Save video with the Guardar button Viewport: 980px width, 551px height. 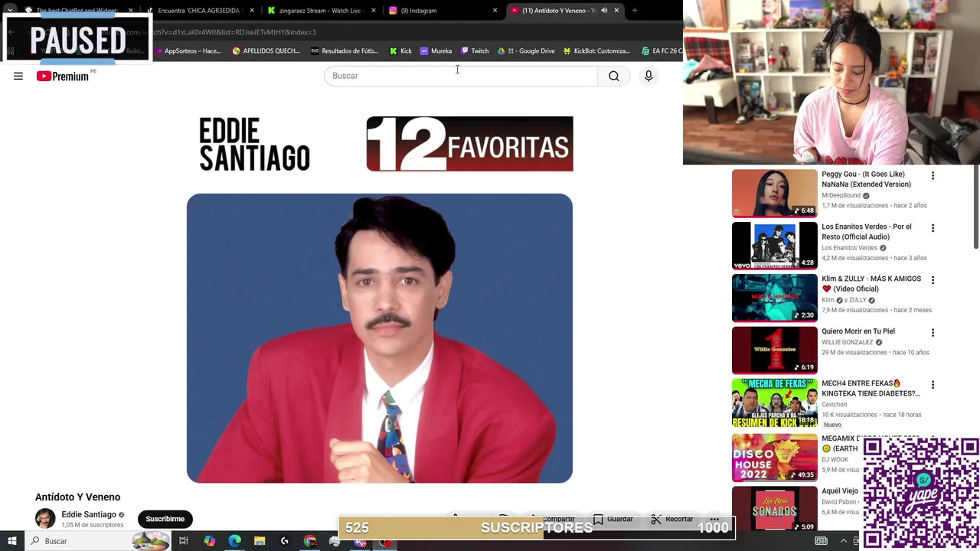point(612,519)
